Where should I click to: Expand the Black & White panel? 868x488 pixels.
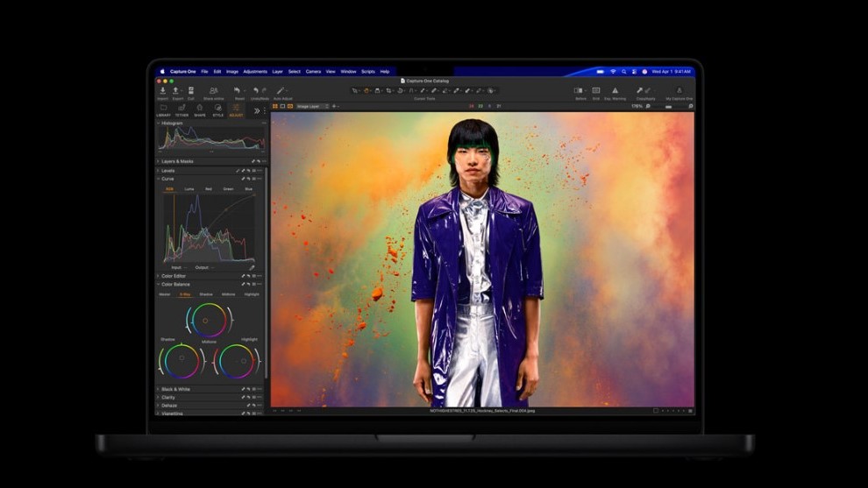[x=159, y=390]
